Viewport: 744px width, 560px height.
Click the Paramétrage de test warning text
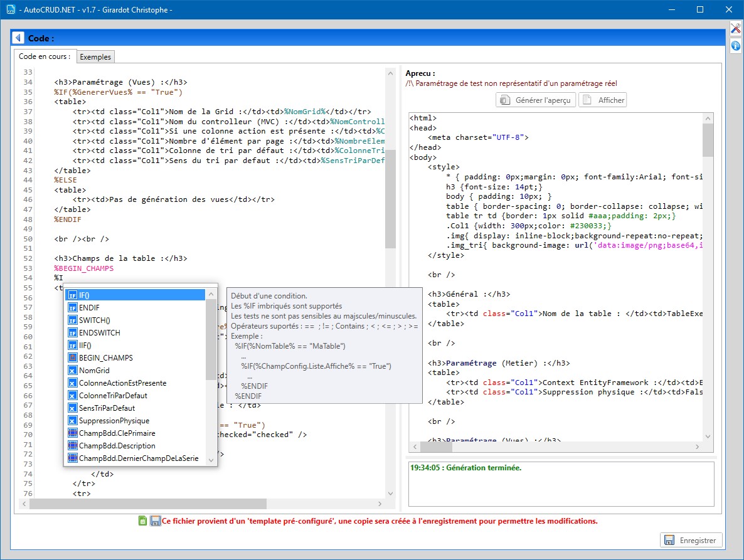coord(511,83)
